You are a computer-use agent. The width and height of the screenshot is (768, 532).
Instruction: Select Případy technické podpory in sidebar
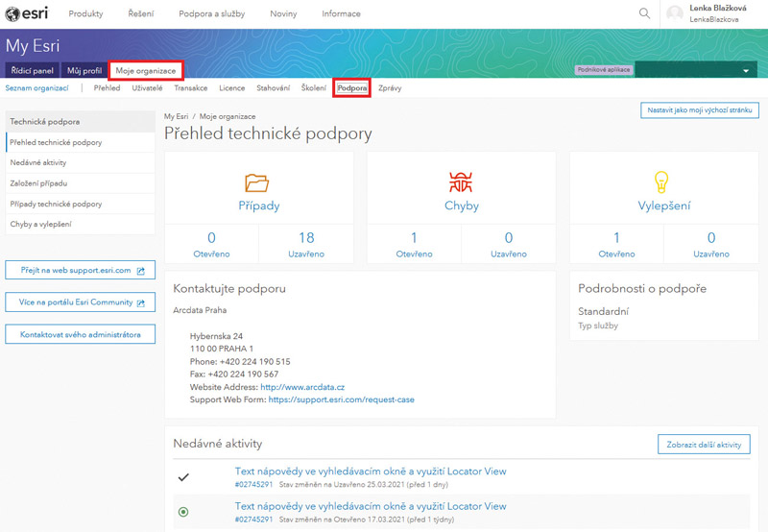(x=81, y=204)
